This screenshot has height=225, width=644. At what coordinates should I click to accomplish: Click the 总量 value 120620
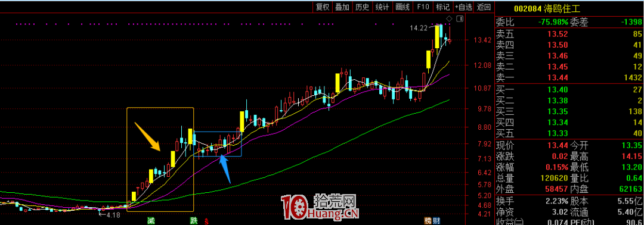click(x=553, y=179)
